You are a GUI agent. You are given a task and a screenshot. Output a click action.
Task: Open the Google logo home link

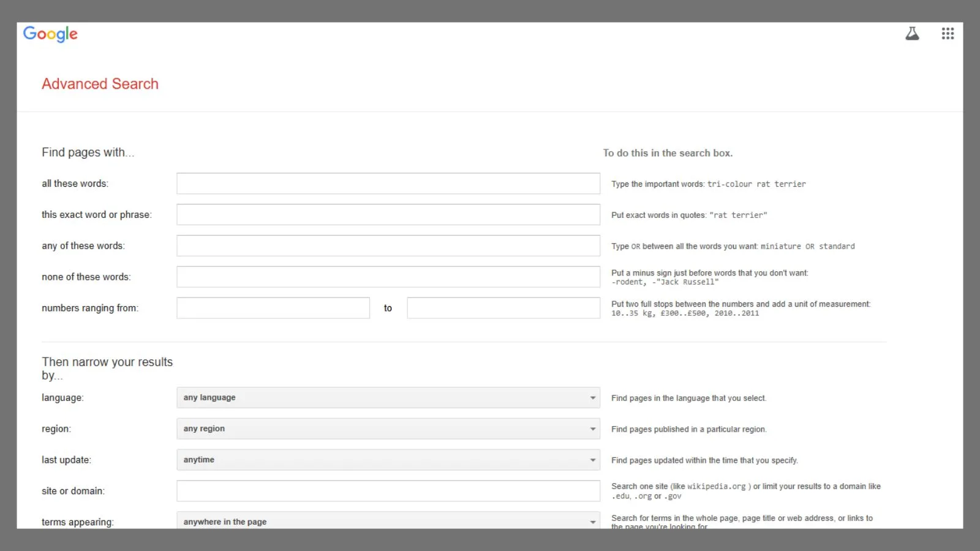(50, 34)
